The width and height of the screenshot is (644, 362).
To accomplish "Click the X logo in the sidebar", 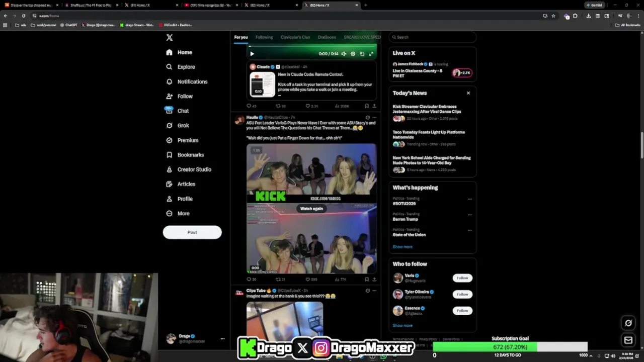I will 170,38.
